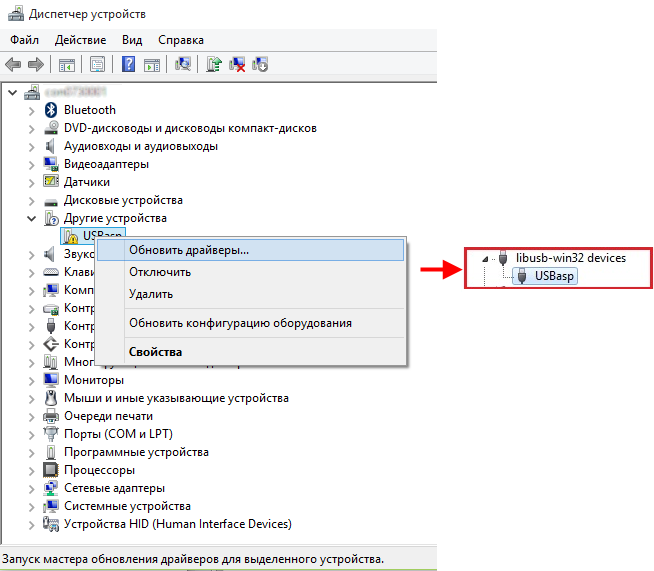Select Программные устройства row
654x571 pixels.
tap(136, 452)
